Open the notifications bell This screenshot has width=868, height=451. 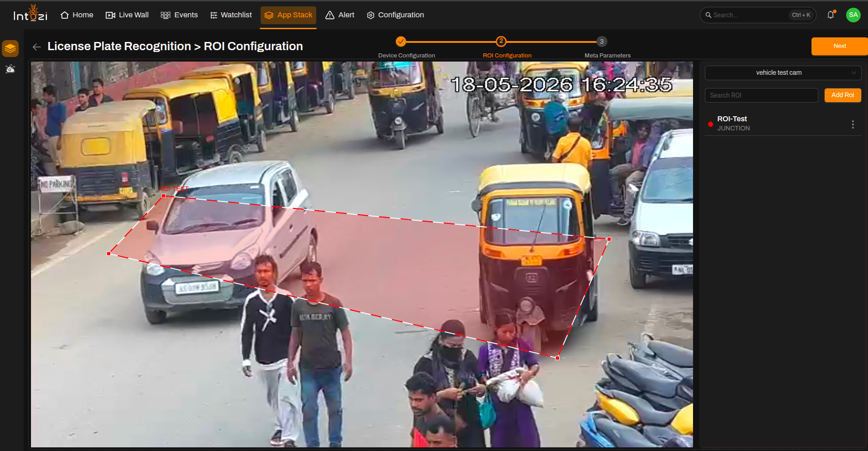[831, 15]
